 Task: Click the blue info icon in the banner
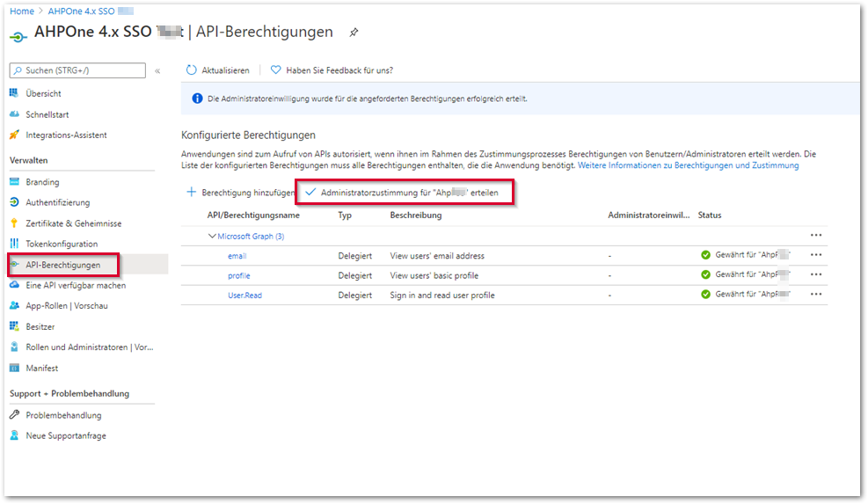(x=197, y=99)
